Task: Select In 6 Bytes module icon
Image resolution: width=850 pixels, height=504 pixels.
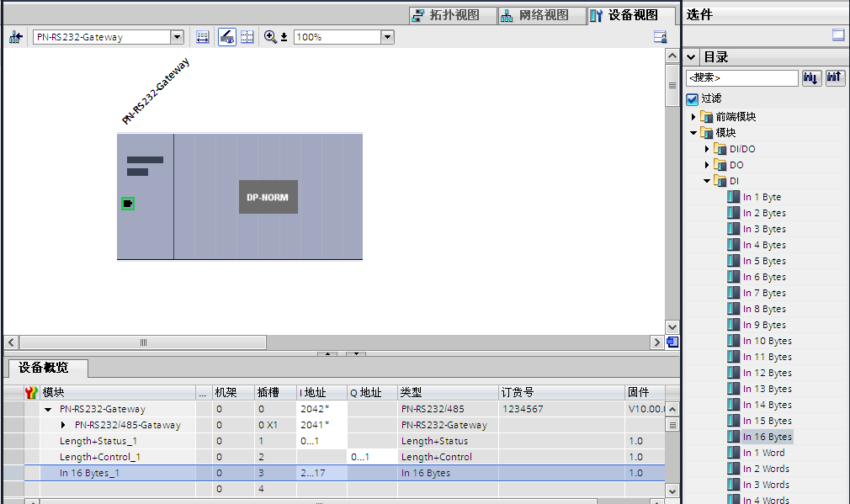Action: coord(734,277)
